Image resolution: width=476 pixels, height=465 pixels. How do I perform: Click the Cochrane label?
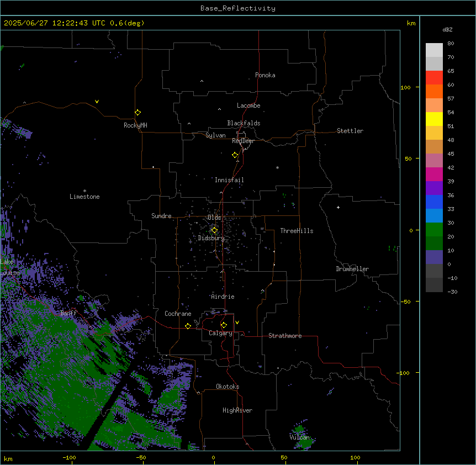coord(178,314)
